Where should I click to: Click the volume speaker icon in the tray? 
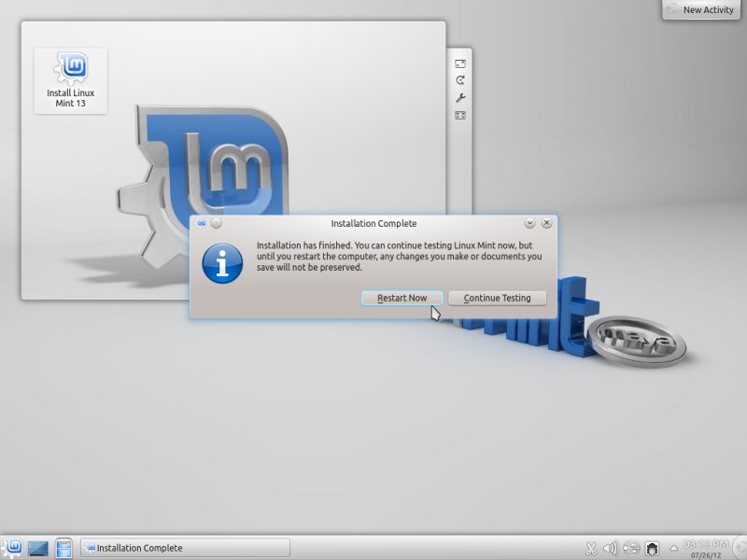(611, 549)
